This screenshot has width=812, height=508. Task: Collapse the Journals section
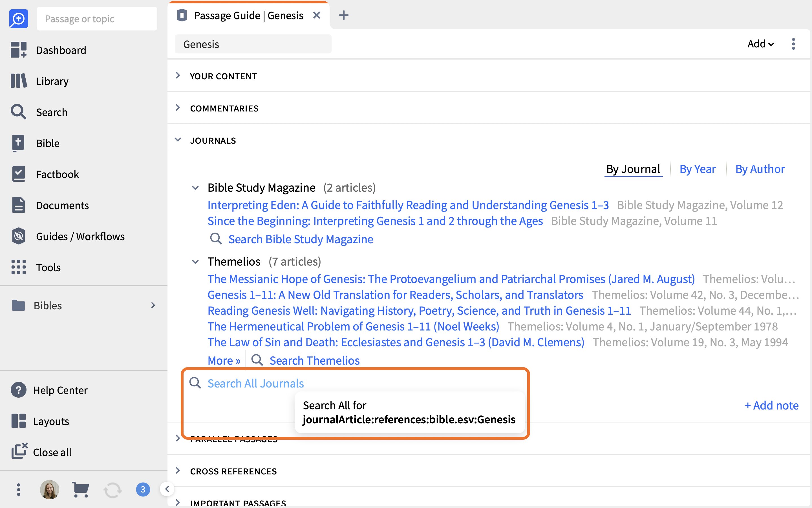[178, 140]
